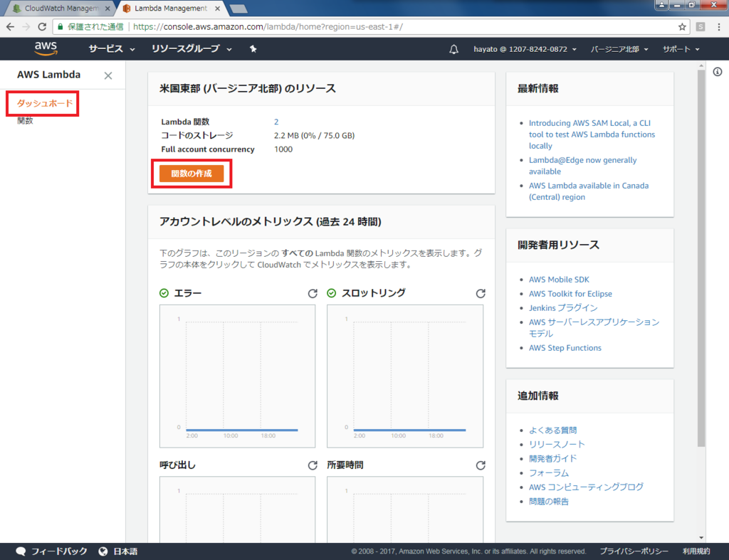Open the Chrome menu three dots

(x=719, y=27)
